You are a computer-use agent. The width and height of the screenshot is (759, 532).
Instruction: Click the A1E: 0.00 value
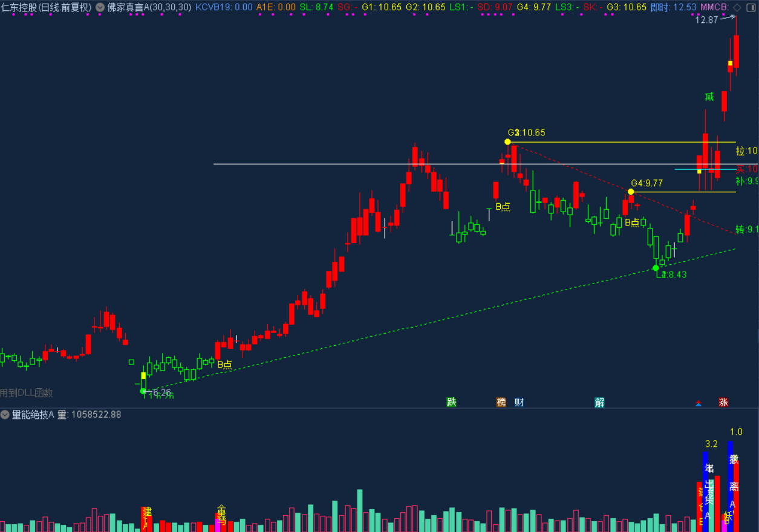pos(276,7)
